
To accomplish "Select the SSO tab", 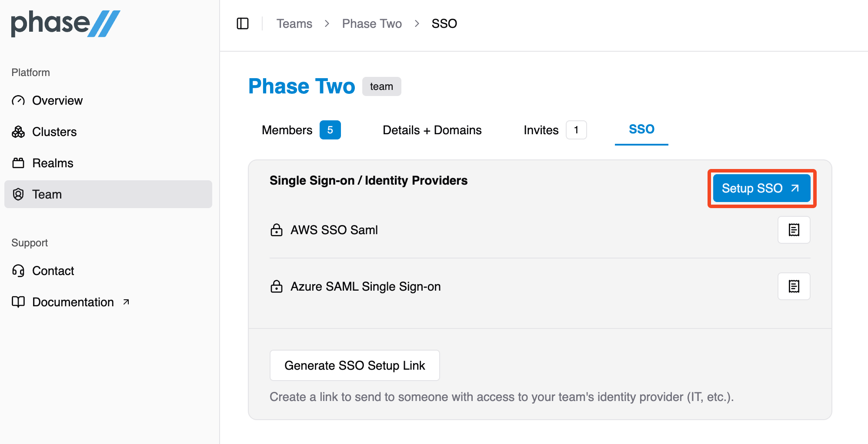I will tap(641, 129).
